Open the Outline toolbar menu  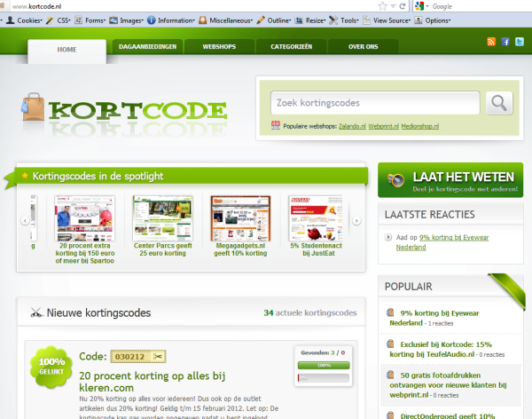tap(273, 20)
